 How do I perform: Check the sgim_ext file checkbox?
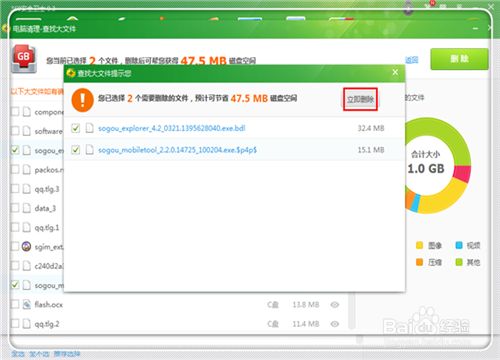coord(15,246)
